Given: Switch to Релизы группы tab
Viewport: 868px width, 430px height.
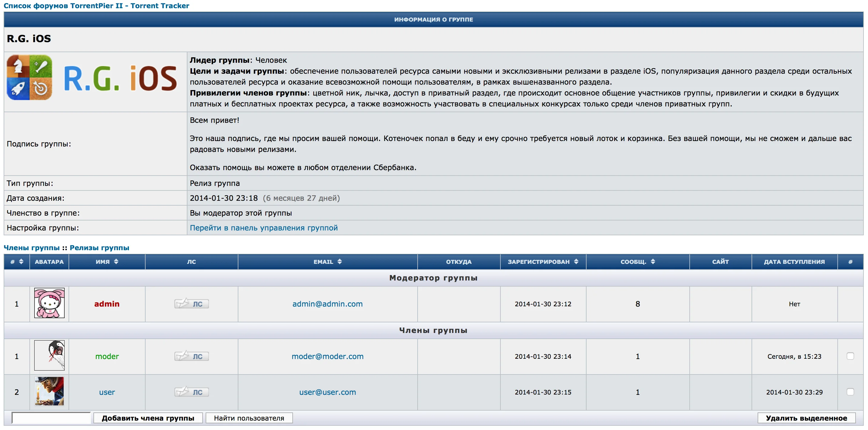Looking at the screenshot, I should pyautogui.click(x=99, y=248).
